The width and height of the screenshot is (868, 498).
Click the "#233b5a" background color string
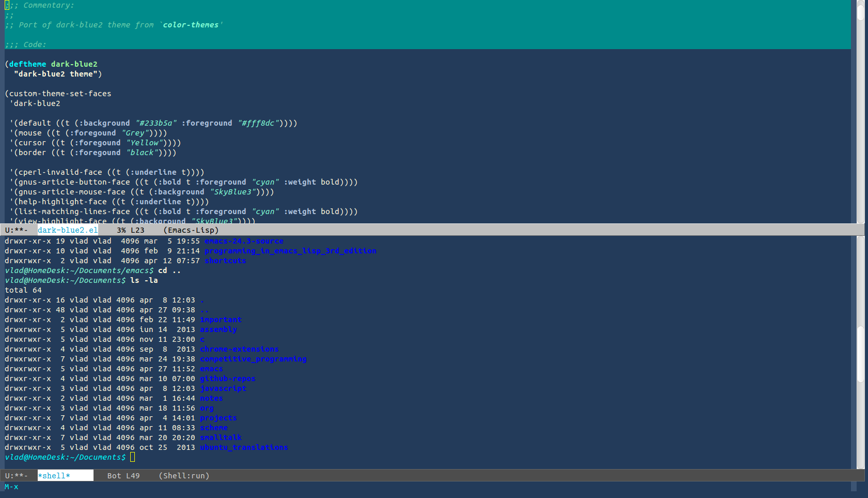pyautogui.click(x=156, y=123)
